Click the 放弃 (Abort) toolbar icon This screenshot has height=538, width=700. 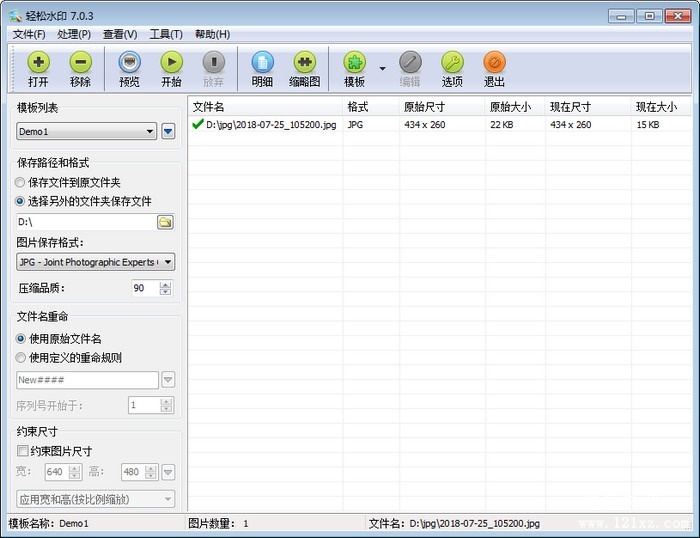(x=213, y=69)
